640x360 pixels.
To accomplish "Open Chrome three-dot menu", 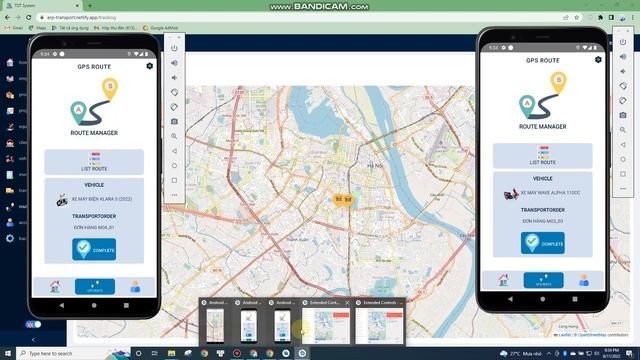I will pyautogui.click(x=633, y=18).
